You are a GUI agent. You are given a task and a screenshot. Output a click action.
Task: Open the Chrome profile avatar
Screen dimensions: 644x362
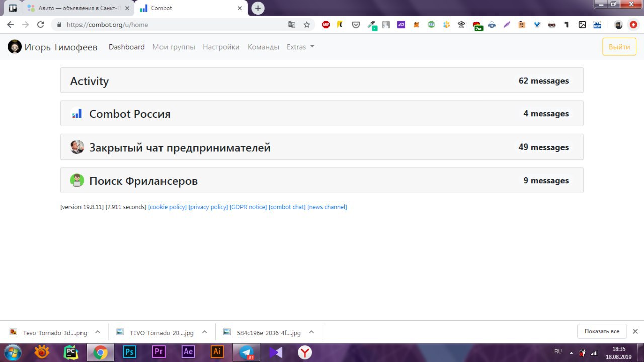618,24
